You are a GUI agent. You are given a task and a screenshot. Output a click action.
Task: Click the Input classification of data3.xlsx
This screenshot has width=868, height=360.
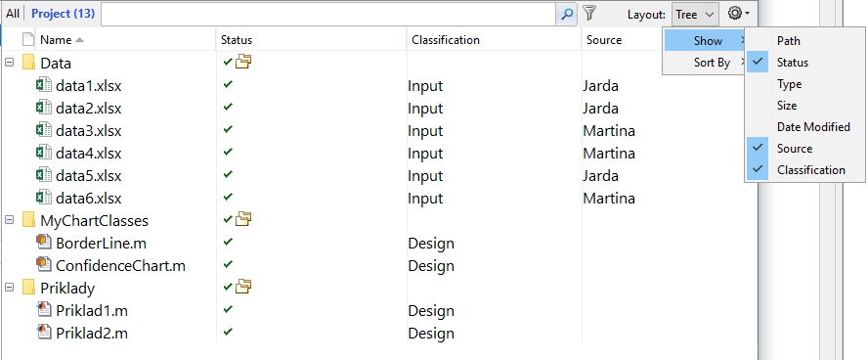coord(426,131)
